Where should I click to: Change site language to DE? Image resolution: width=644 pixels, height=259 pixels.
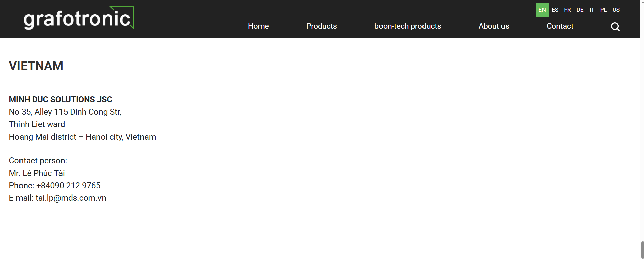click(580, 10)
